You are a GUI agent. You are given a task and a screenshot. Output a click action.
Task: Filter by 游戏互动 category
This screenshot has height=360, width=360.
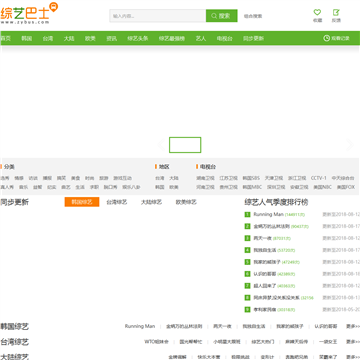(122, 178)
